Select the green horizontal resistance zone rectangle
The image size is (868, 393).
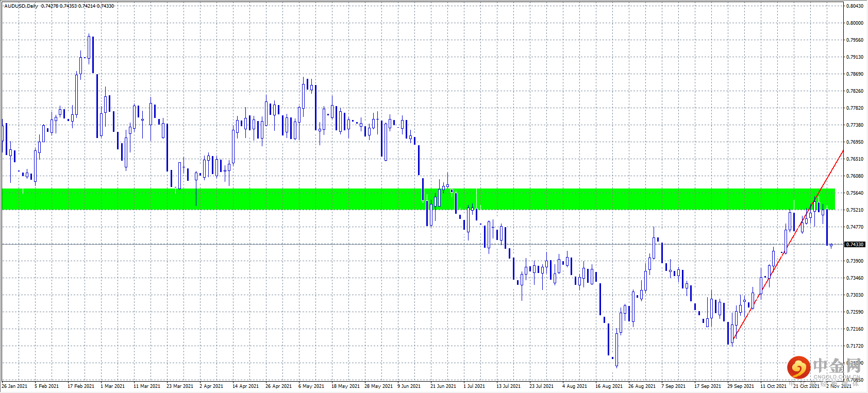[418, 199]
